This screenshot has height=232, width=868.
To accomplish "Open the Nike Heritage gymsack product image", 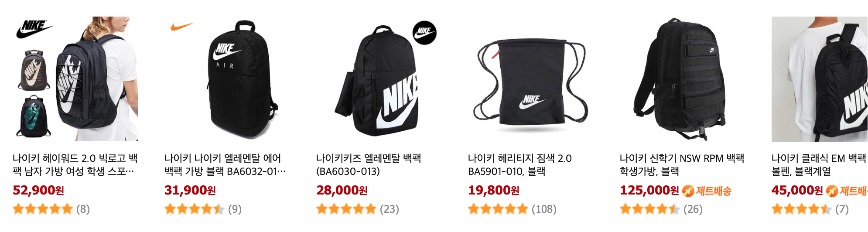I will (x=531, y=79).
